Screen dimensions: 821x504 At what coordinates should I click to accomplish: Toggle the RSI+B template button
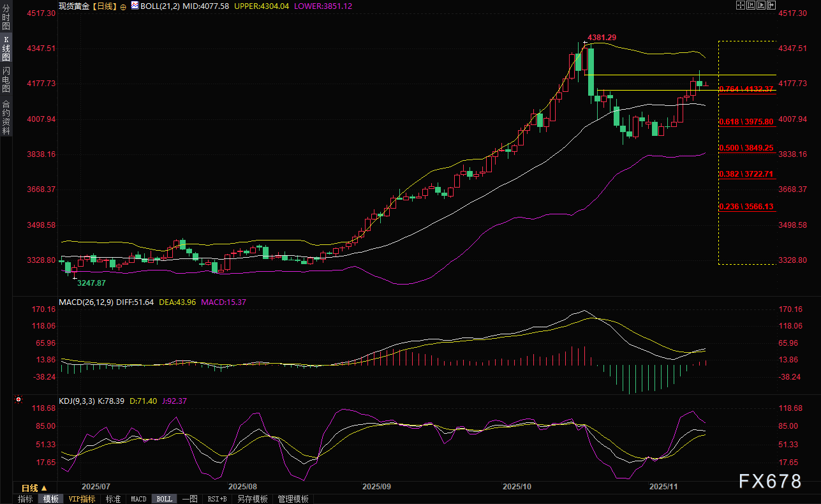[x=217, y=499]
